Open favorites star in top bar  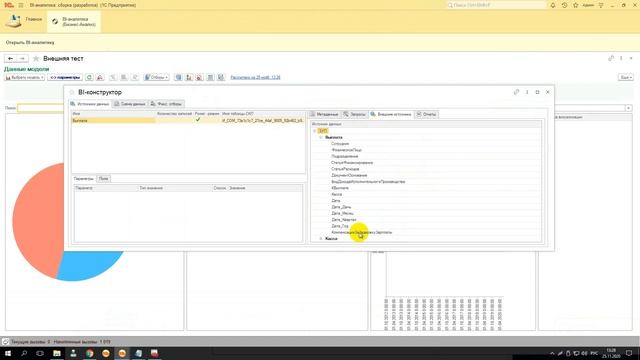576,5
